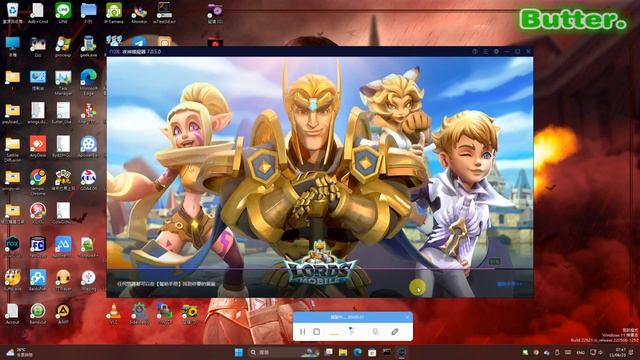Open the FC database desktop icon
The width and height of the screenshot is (640, 360).
tap(38, 247)
